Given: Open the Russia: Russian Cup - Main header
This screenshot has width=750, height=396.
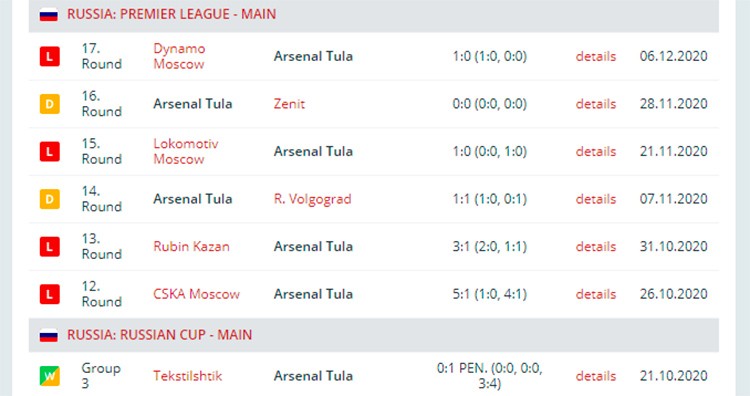Looking at the screenshot, I should 159,335.
